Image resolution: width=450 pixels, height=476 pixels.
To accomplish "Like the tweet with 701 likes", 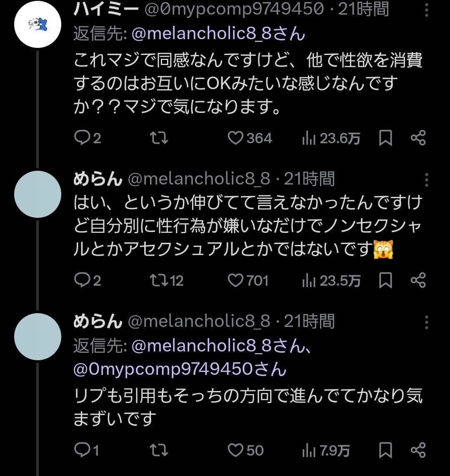I will point(236,280).
